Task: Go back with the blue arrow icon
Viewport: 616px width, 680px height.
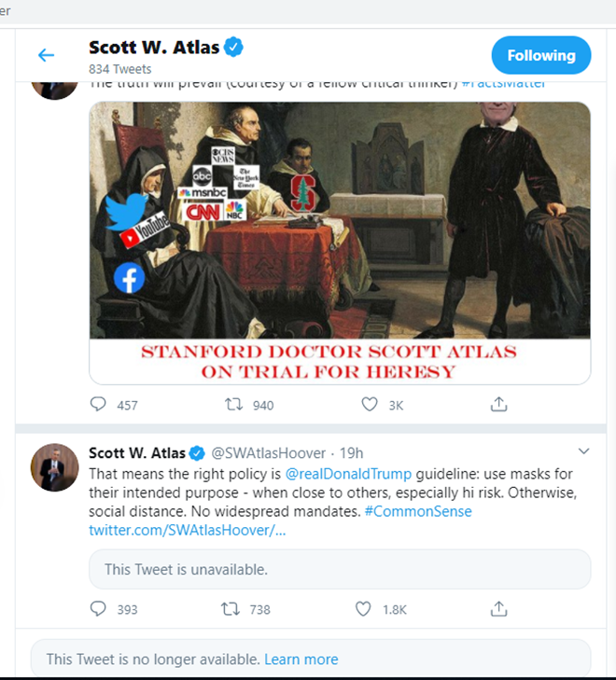Action: pos(46,55)
